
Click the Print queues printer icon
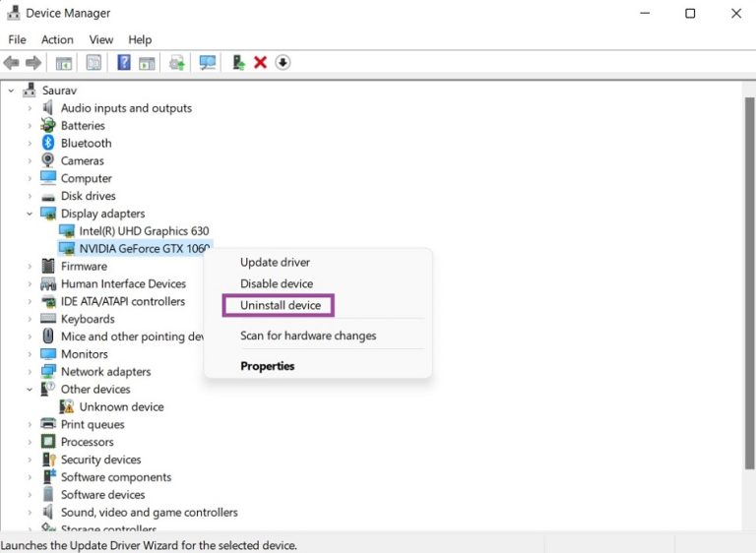(x=48, y=424)
